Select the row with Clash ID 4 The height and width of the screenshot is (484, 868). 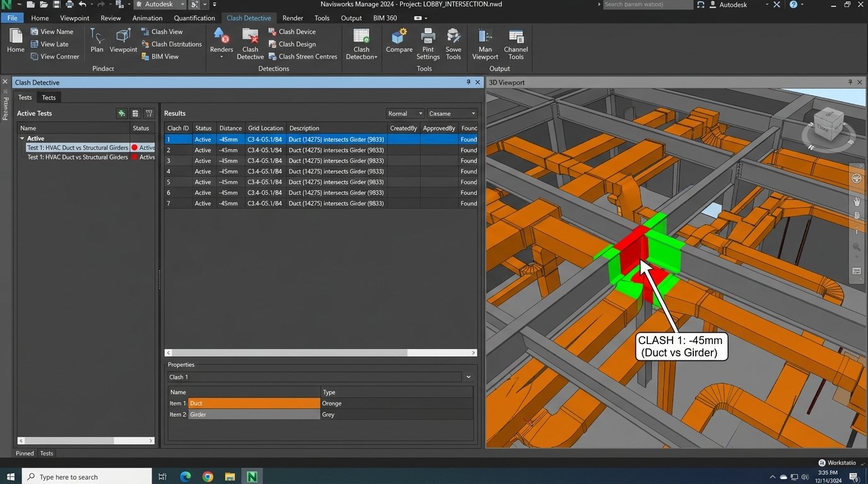pos(321,171)
